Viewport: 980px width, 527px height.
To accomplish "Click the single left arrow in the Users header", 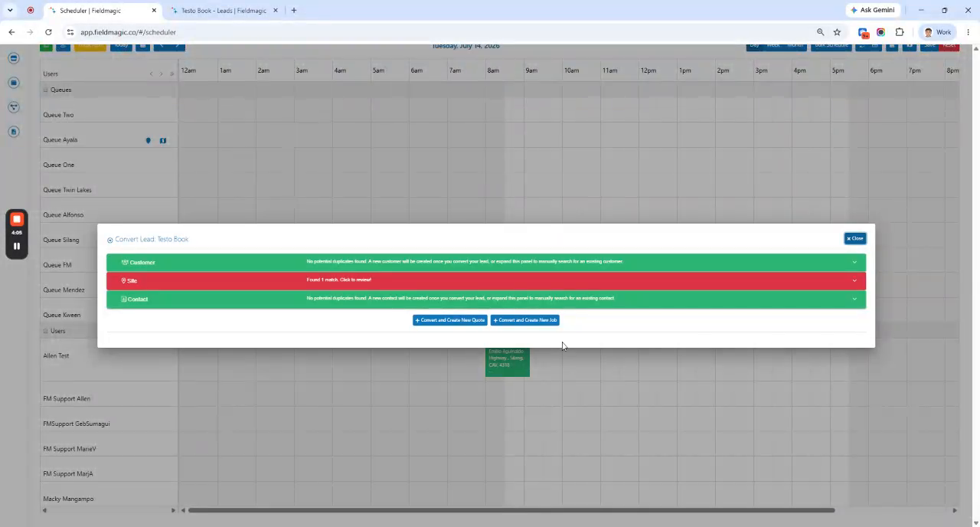I will [x=151, y=74].
